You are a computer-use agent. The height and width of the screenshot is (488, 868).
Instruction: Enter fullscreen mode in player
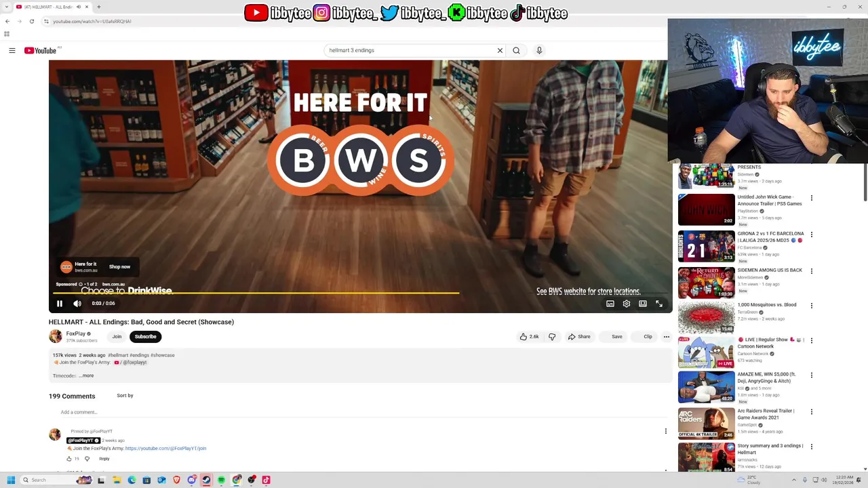point(659,304)
